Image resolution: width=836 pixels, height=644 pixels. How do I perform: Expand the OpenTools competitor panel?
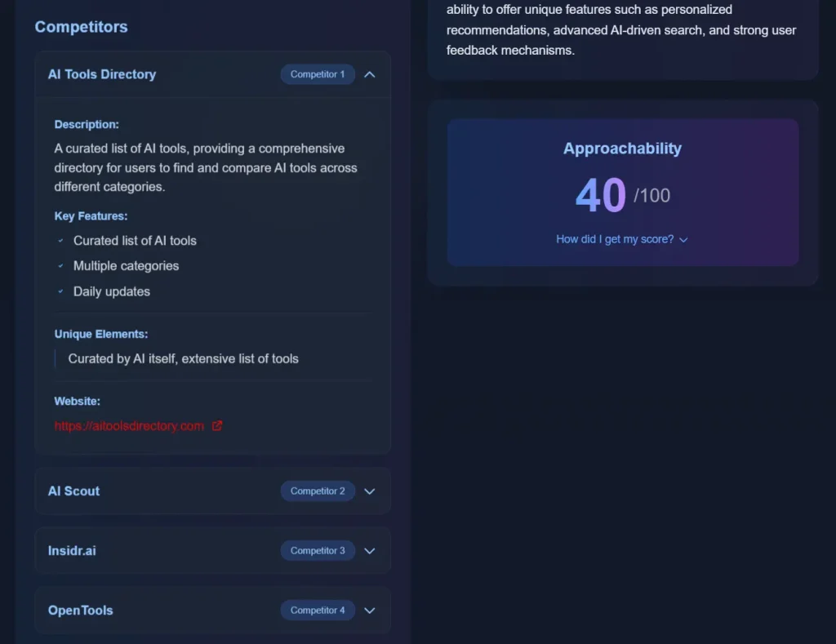[369, 610]
